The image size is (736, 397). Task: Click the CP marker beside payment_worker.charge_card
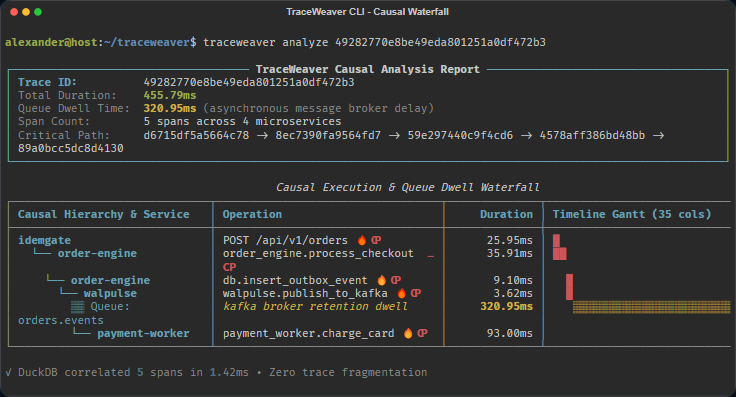pyautogui.click(x=422, y=333)
